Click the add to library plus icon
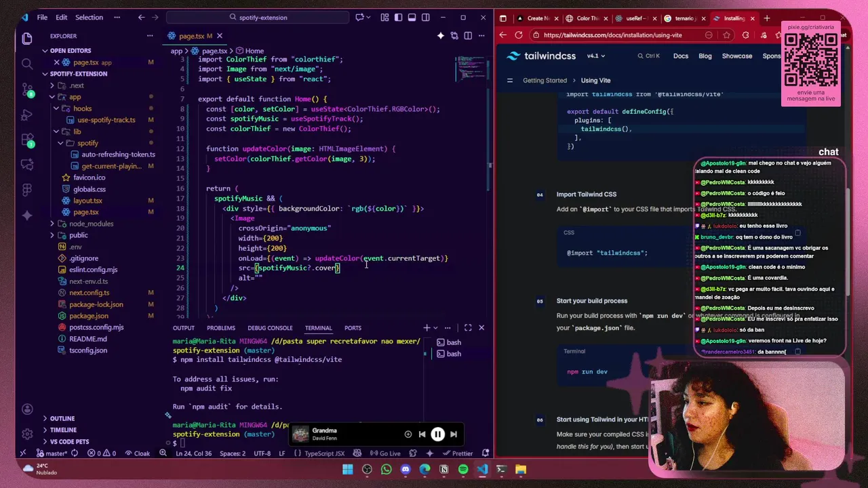The width and height of the screenshot is (868, 488). pyautogui.click(x=408, y=434)
